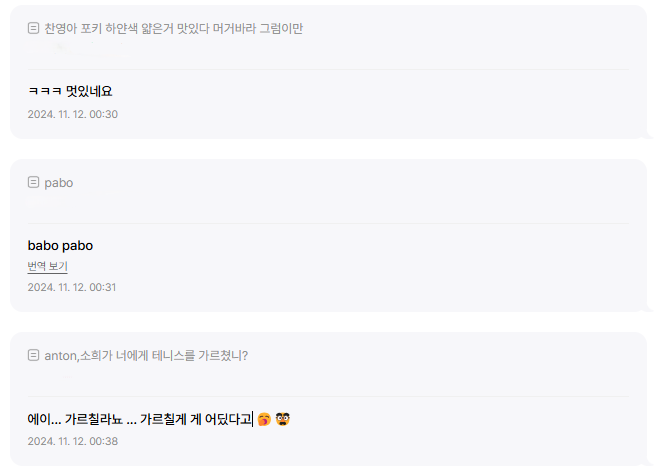Select the quoted 'pabo' message text
The height and width of the screenshot is (470, 660).
[59, 183]
